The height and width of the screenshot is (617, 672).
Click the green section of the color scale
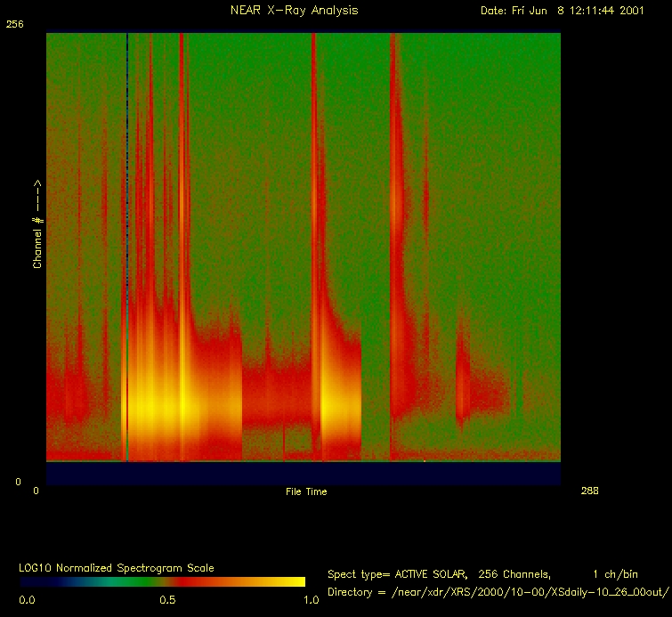[x=107, y=581]
